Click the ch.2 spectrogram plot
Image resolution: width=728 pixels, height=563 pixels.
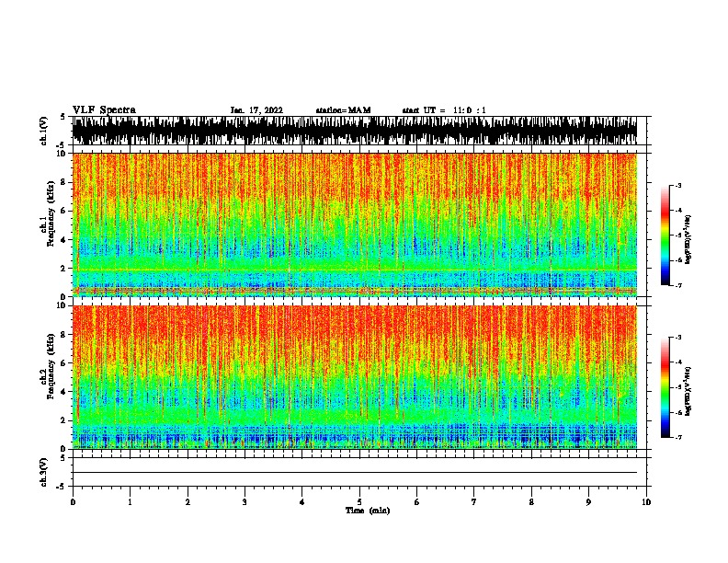click(355, 377)
